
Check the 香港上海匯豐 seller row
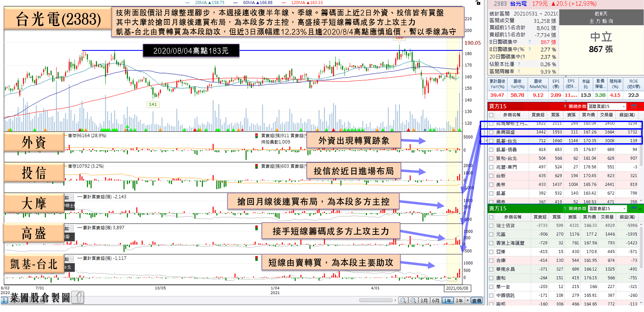click(491, 243)
